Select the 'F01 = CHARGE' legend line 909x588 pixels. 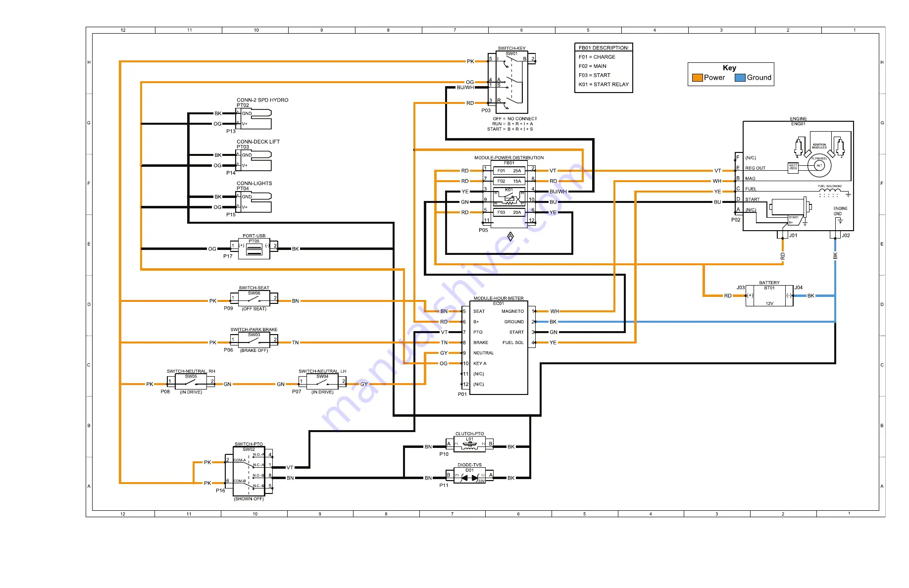coord(597,57)
